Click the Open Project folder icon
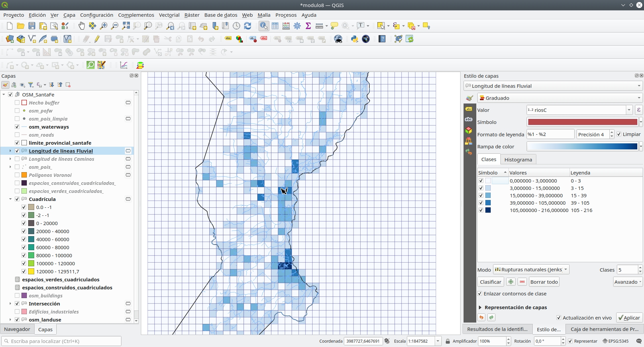Screen dimensions: 644x347 21,26
